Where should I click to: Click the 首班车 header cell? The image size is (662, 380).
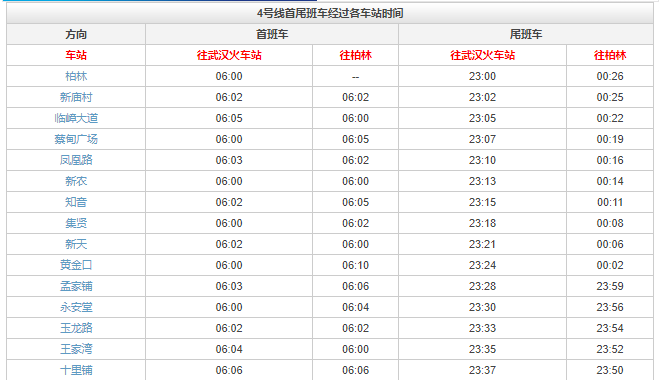tap(272, 35)
